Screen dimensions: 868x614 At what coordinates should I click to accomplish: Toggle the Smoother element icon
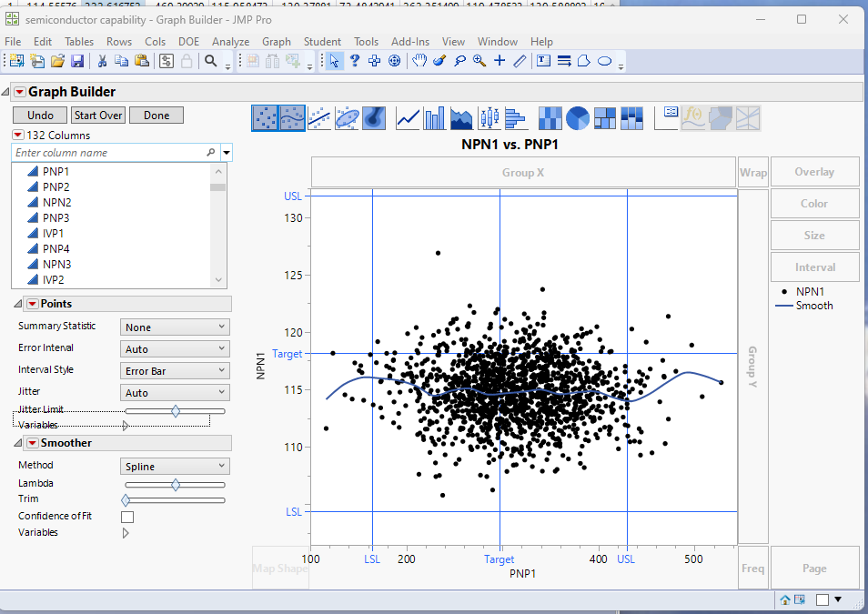[292, 118]
